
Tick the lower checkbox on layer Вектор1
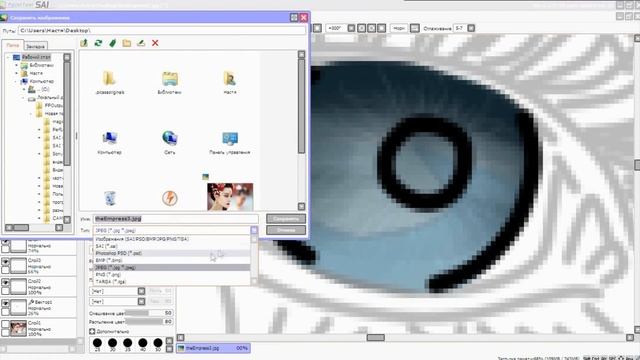(5, 312)
